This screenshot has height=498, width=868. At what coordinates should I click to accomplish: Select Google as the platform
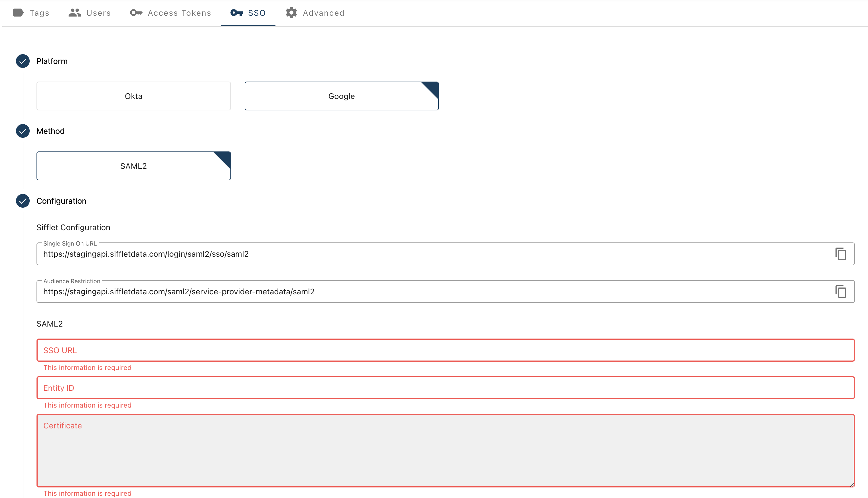click(341, 96)
